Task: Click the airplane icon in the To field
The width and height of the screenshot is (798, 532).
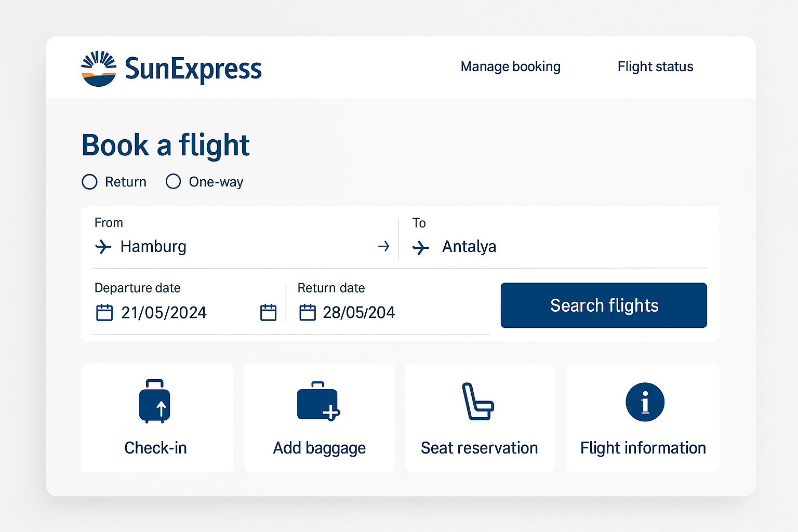Action: pyautogui.click(x=420, y=247)
